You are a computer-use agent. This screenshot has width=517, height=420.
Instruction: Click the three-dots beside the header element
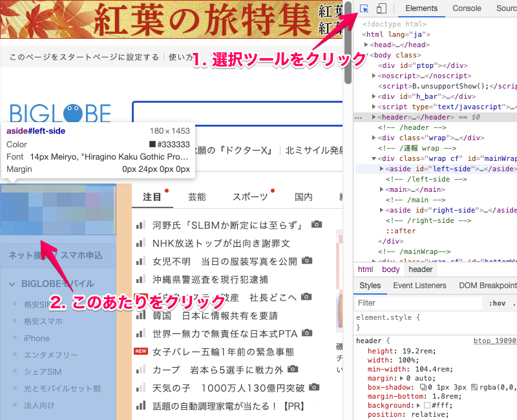point(358,118)
